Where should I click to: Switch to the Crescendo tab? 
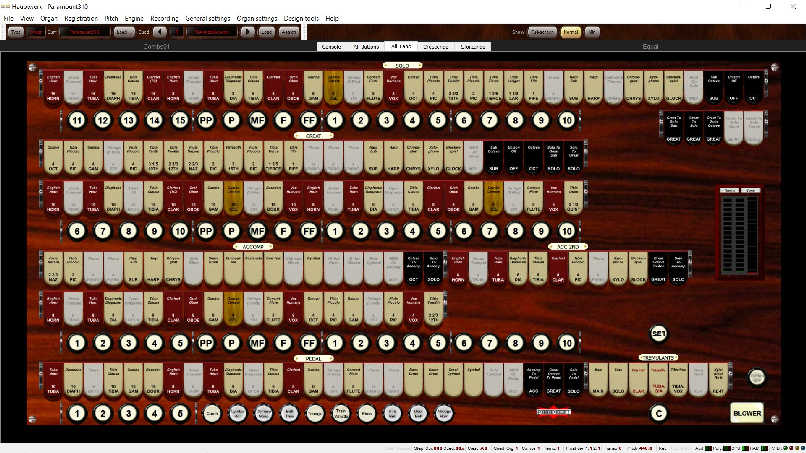[436, 46]
